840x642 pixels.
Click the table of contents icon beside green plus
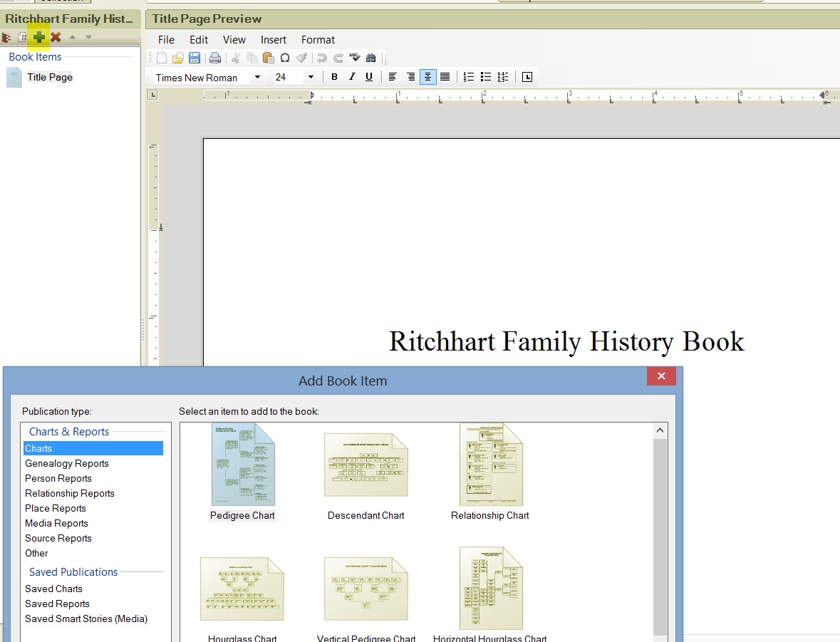pyautogui.click(x=23, y=38)
